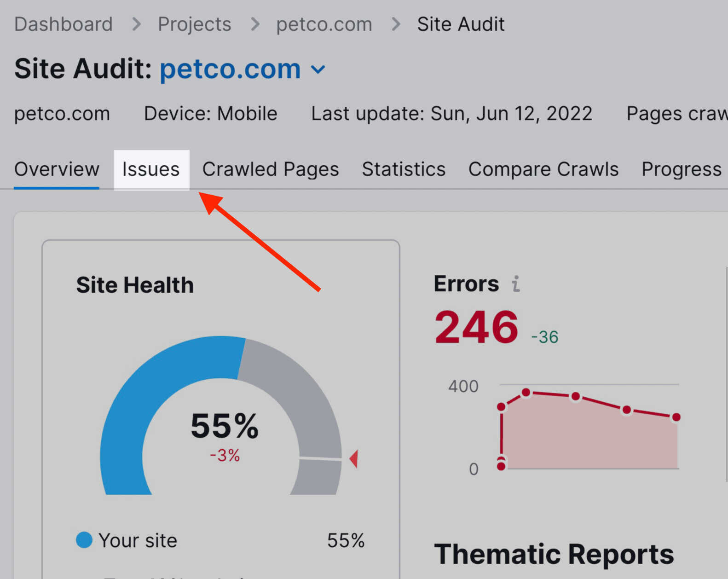
Task: Open petco.com breadcrumb link
Action: pyautogui.click(x=324, y=24)
